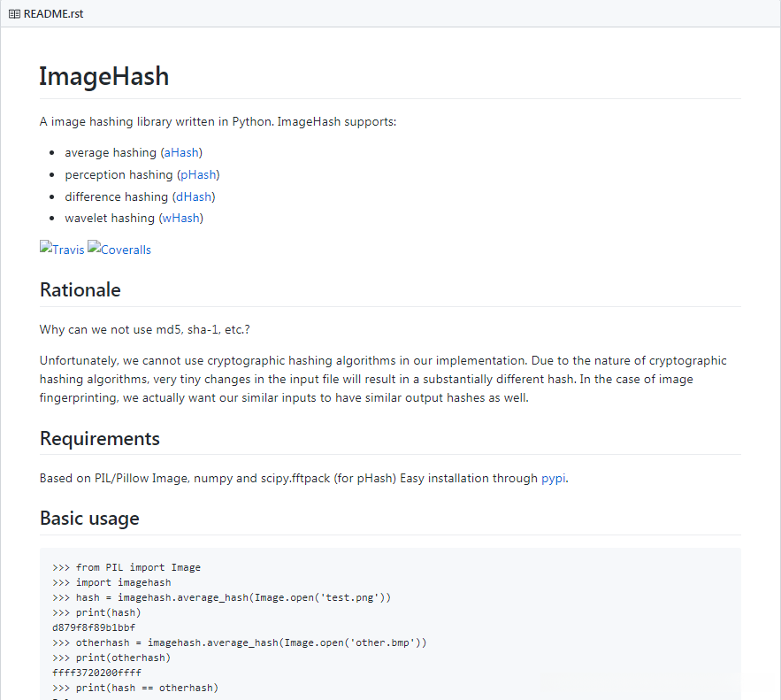This screenshot has height=700, width=781.
Task: Open the pHash link
Action: tap(198, 175)
